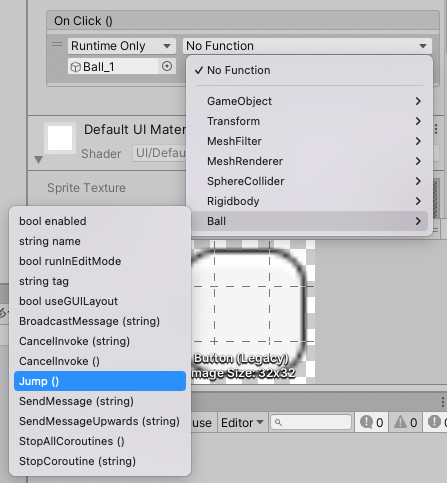Image resolution: width=447 pixels, height=483 pixels.
Task: Select SendMessageUpwards (string) function
Action: click(x=100, y=421)
